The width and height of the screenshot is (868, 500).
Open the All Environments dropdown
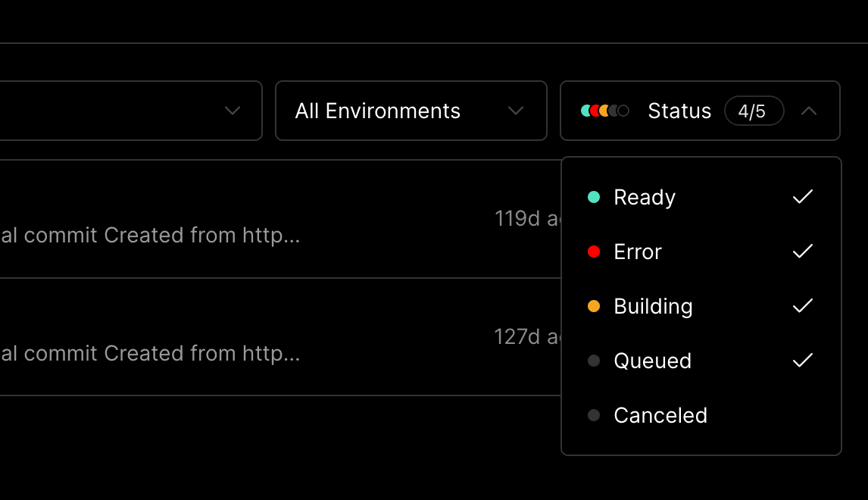coord(411,111)
